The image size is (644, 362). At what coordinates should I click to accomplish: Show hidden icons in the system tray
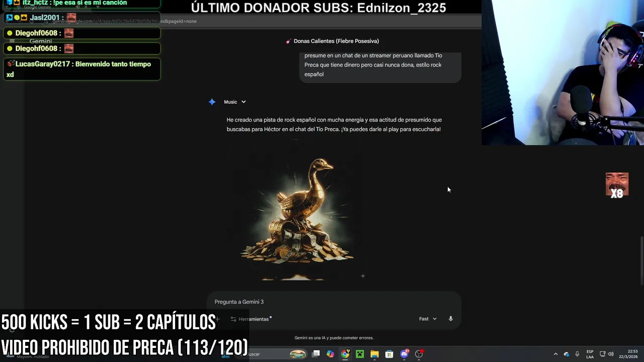[x=555, y=354]
